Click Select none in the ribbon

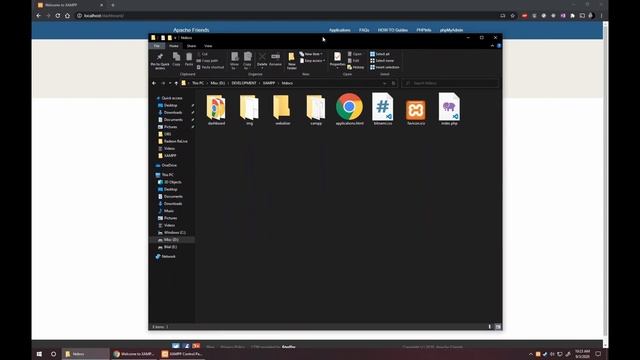pyautogui.click(x=382, y=60)
